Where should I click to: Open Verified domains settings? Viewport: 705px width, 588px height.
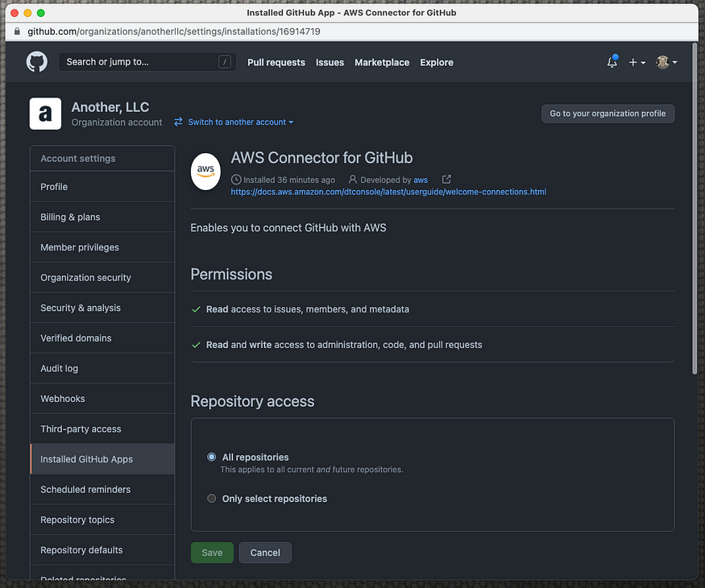(x=102, y=338)
